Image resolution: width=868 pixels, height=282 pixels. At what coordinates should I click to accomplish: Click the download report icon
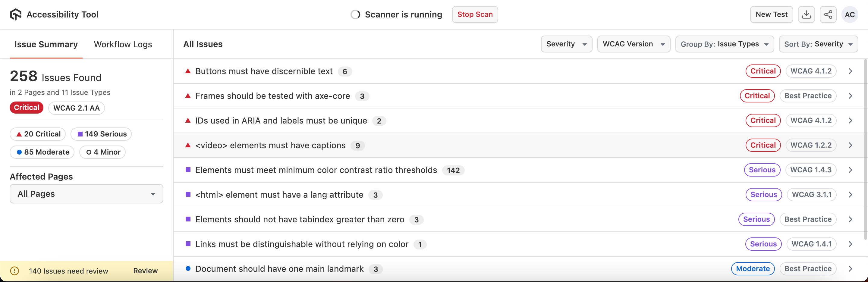(806, 14)
